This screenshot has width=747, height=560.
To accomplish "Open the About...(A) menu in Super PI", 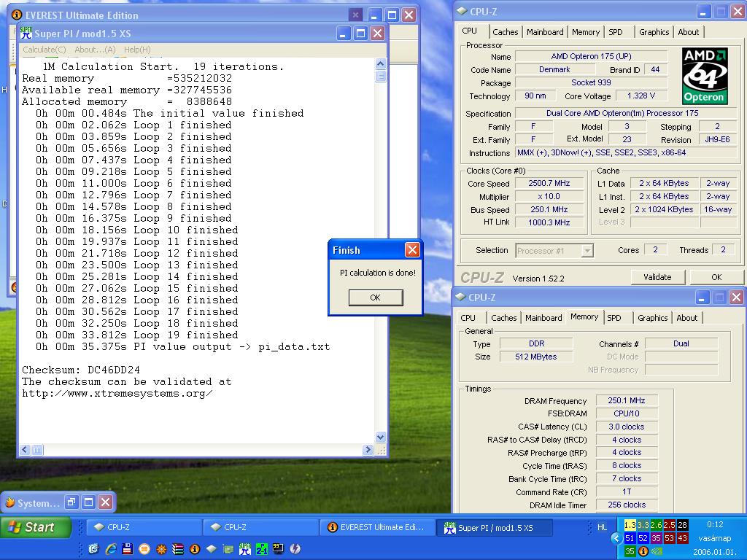I will tap(95, 50).
